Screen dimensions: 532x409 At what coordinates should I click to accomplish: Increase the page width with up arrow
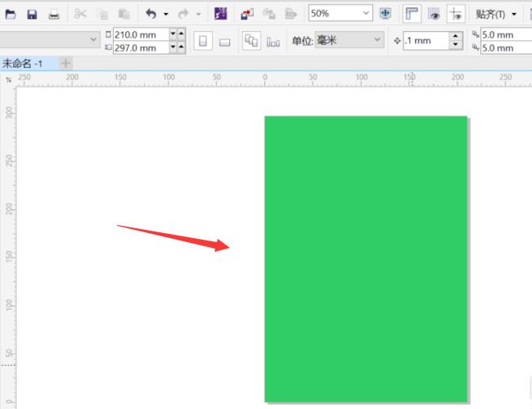coord(181,34)
